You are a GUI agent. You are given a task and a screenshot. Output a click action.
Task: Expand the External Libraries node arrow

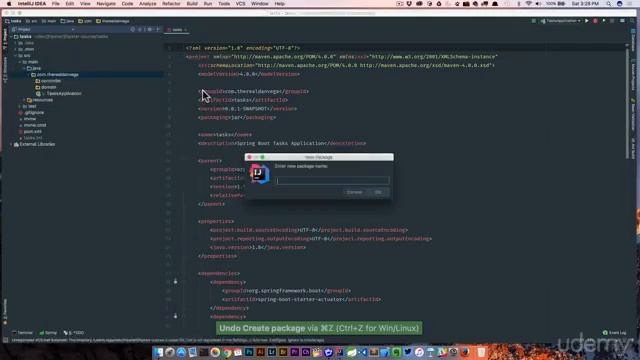tap(11, 144)
